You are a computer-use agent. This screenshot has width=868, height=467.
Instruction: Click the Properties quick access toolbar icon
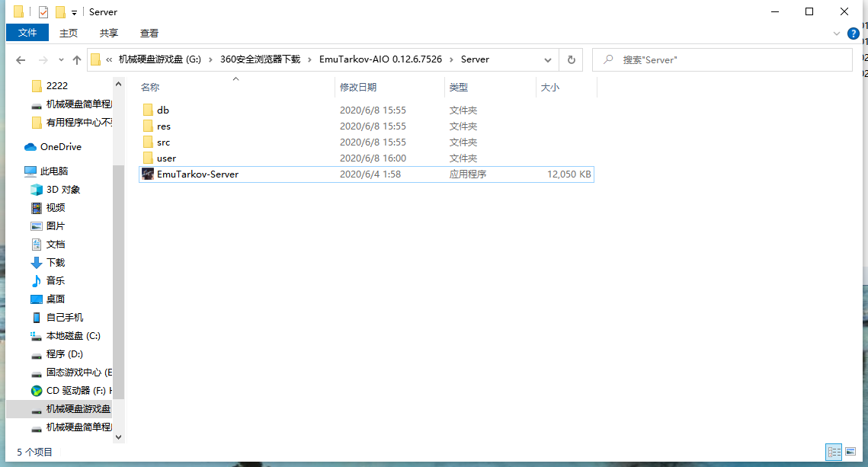43,11
